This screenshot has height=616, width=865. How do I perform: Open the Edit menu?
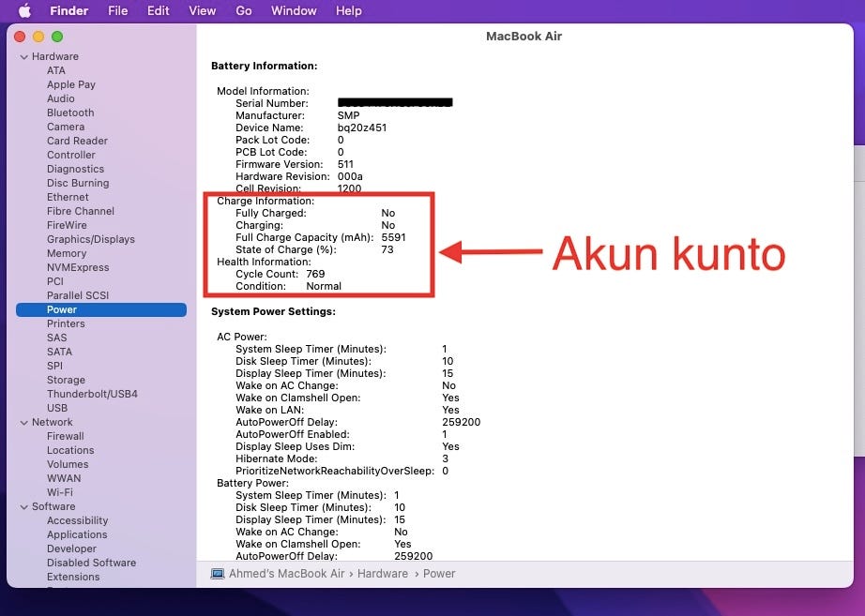(159, 10)
